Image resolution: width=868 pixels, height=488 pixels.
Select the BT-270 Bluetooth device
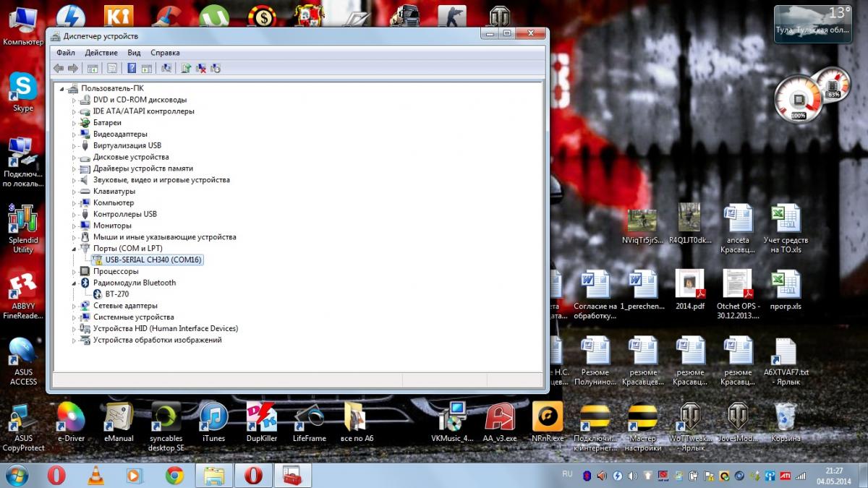point(110,294)
